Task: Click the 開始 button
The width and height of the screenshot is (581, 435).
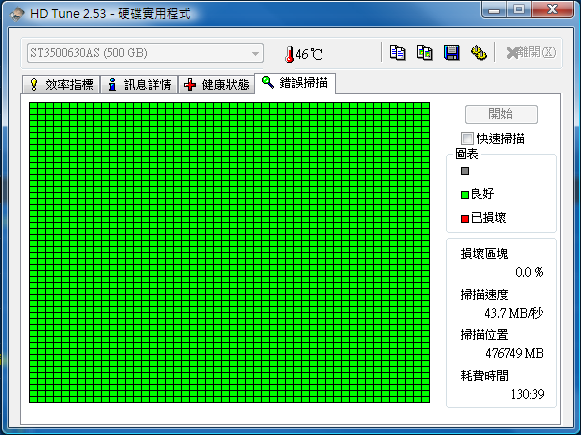Action: click(x=501, y=114)
